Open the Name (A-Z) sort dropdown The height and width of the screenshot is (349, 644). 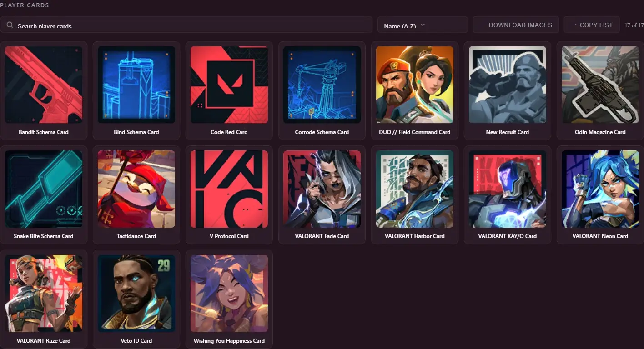pos(423,25)
